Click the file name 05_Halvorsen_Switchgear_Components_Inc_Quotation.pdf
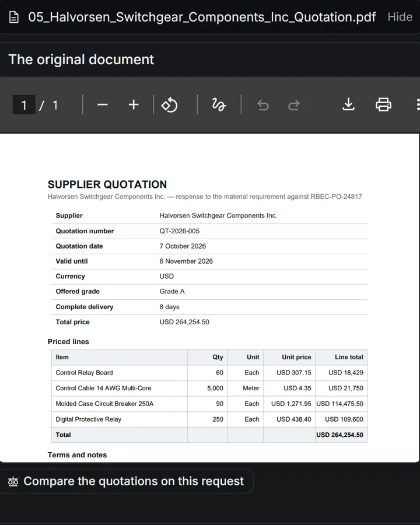The height and width of the screenshot is (525, 420). tap(202, 17)
